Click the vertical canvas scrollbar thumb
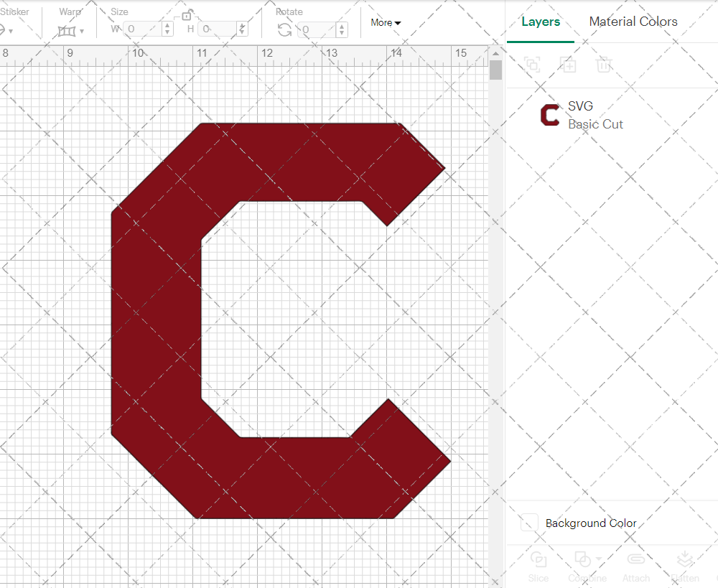The height and width of the screenshot is (588, 718). click(495, 70)
